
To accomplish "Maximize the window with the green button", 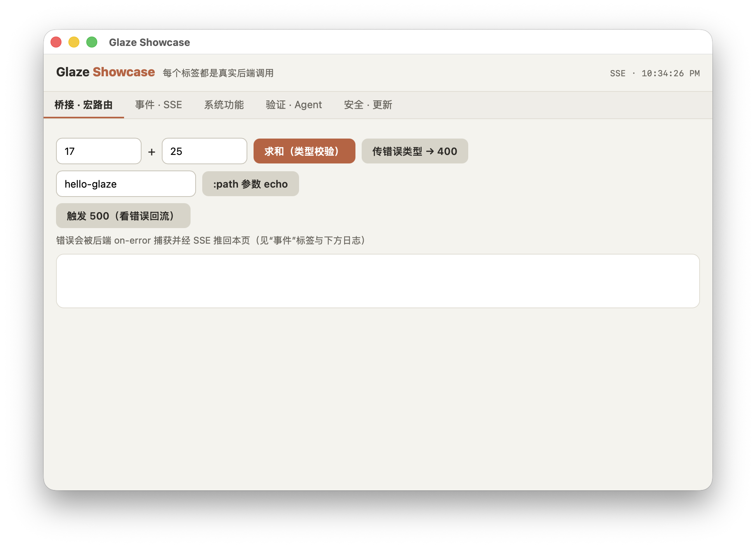I will tap(92, 42).
